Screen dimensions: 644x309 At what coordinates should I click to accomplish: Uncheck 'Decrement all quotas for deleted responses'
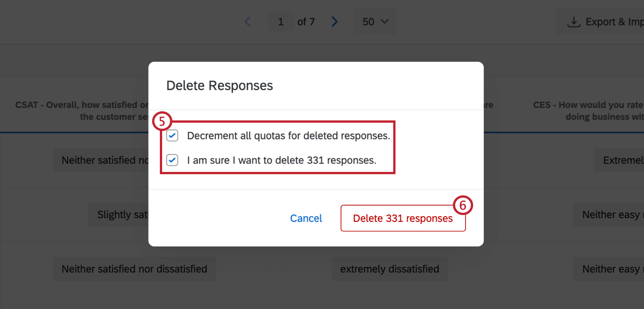click(x=172, y=136)
